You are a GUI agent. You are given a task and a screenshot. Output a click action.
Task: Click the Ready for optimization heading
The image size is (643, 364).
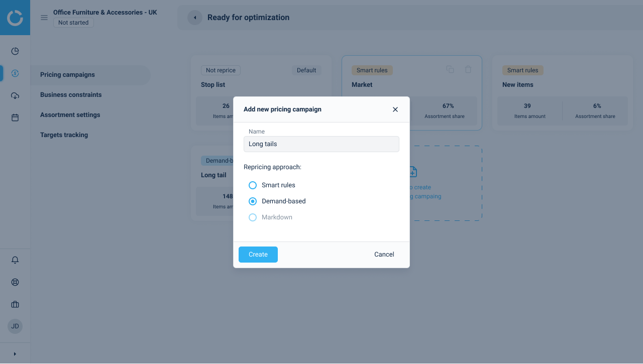249,18
